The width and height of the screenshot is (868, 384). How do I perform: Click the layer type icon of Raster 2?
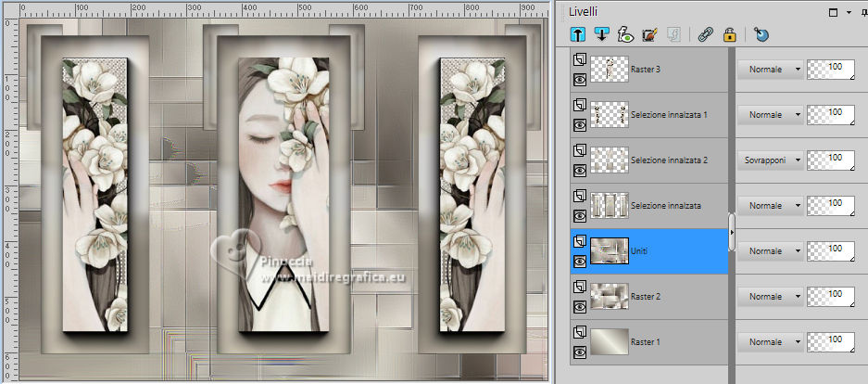click(x=580, y=286)
